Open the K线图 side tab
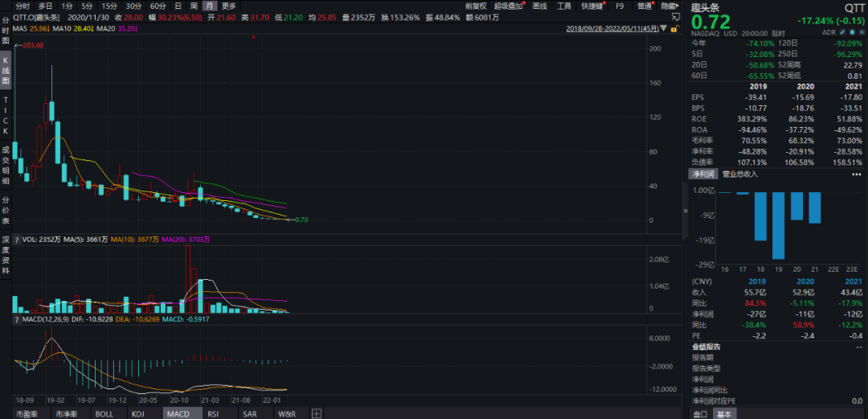 6,71
